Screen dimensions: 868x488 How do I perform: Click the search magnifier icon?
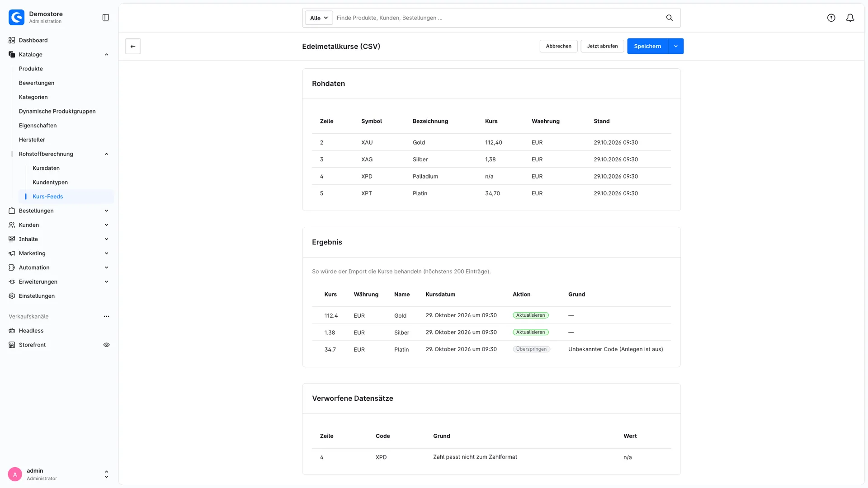[670, 18]
